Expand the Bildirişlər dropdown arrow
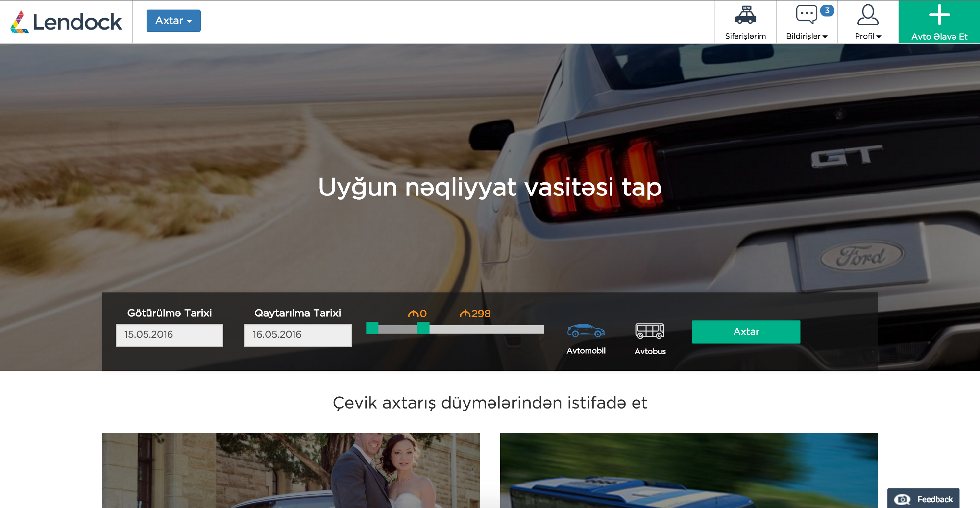Image resolution: width=980 pixels, height=508 pixels. (x=825, y=37)
